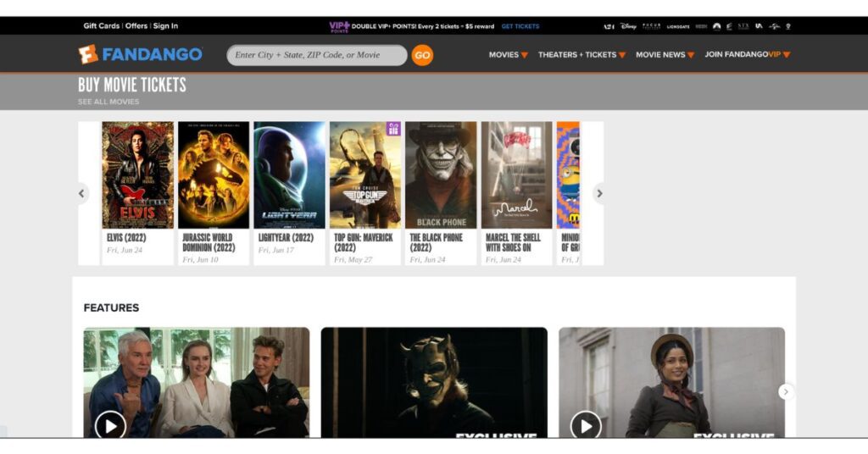868x454 pixels.
Task: Expand the Movie News menu
Action: [665, 55]
